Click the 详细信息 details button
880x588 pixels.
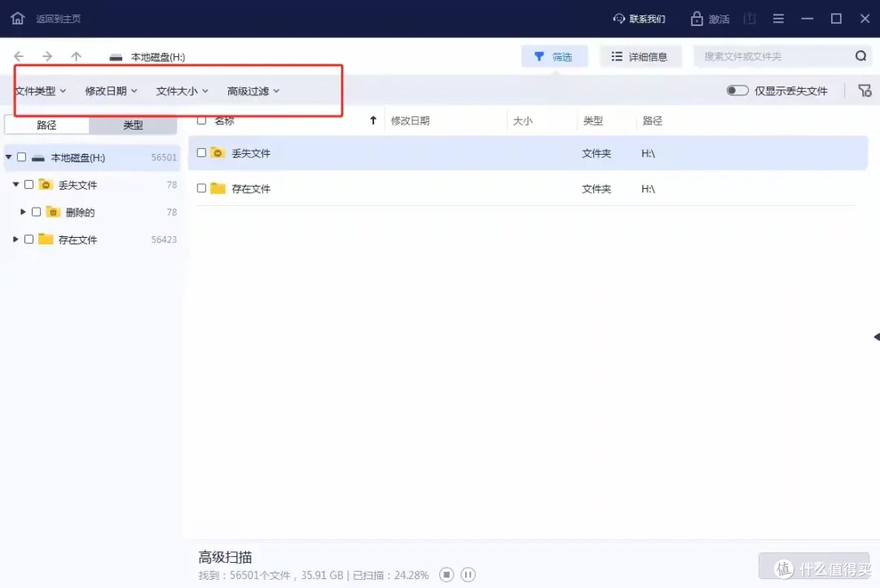[640, 56]
